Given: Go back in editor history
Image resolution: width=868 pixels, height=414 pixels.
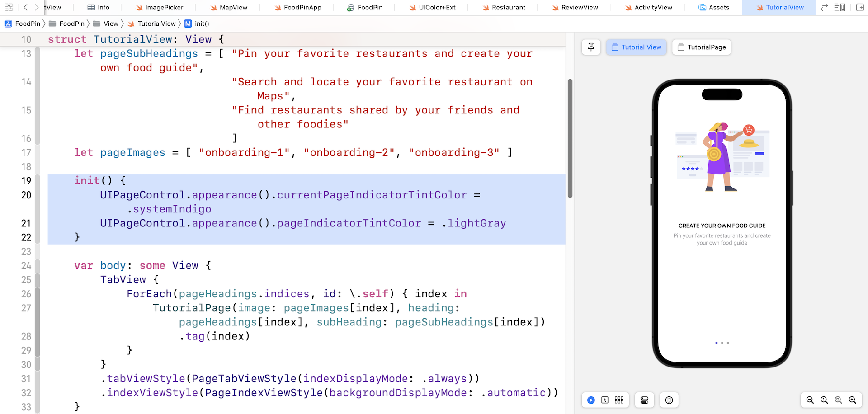Looking at the screenshot, I should pos(25,7).
